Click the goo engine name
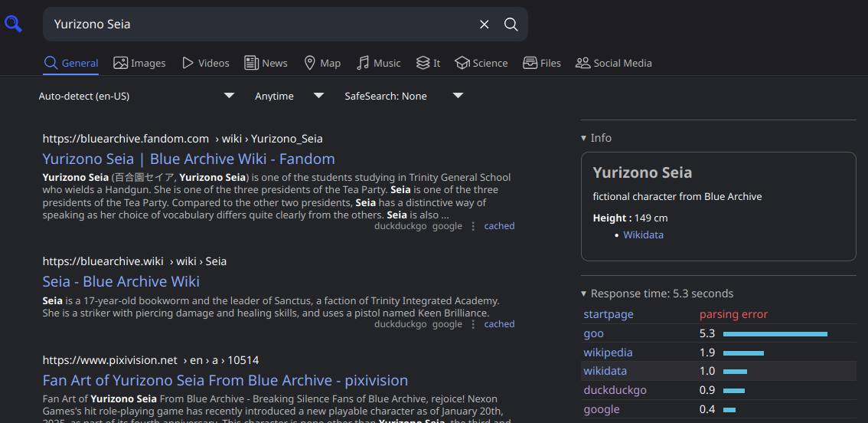 point(593,334)
